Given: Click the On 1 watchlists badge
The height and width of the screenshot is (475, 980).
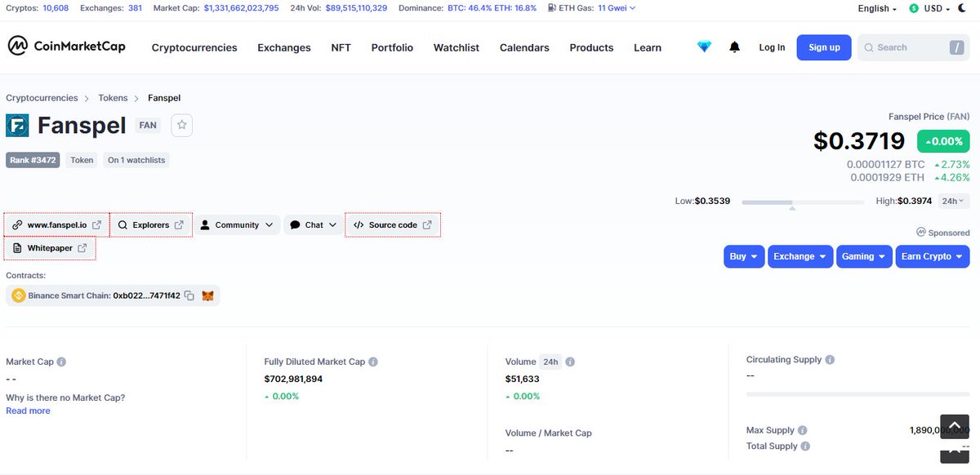Looking at the screenshot, I should point(136,160).
